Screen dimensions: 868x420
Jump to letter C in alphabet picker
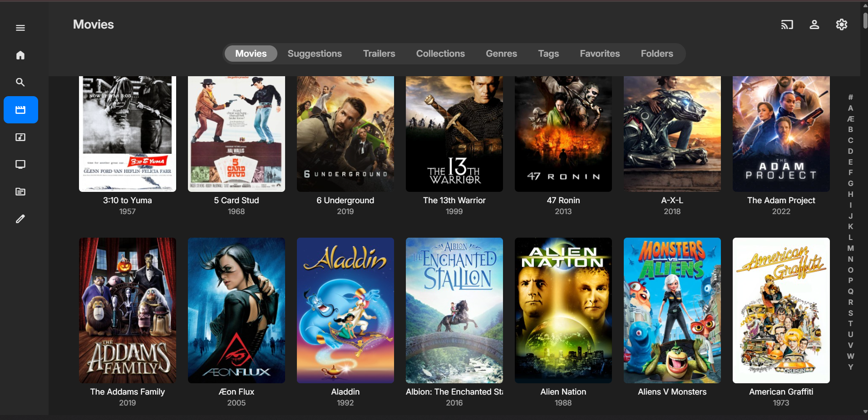(851, 140)
